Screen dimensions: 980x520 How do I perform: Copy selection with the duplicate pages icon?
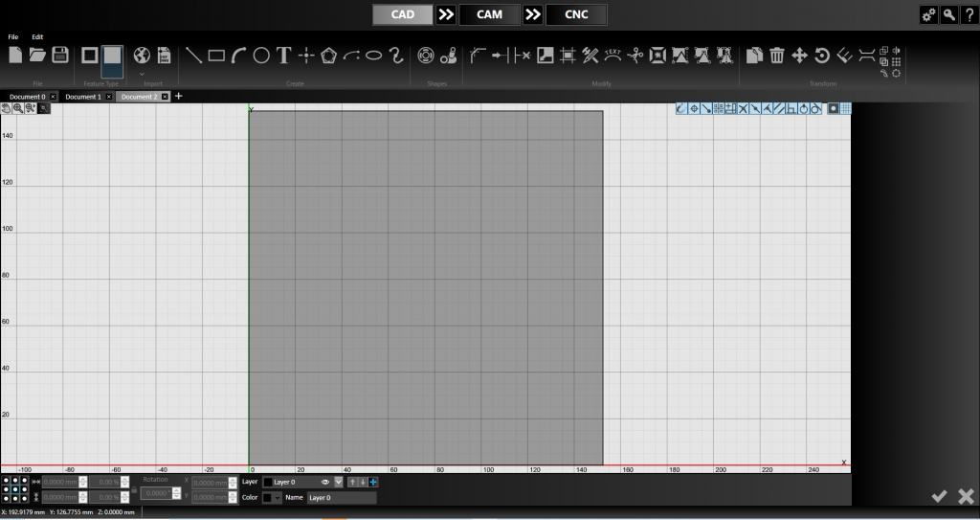[x=754, y=56]
